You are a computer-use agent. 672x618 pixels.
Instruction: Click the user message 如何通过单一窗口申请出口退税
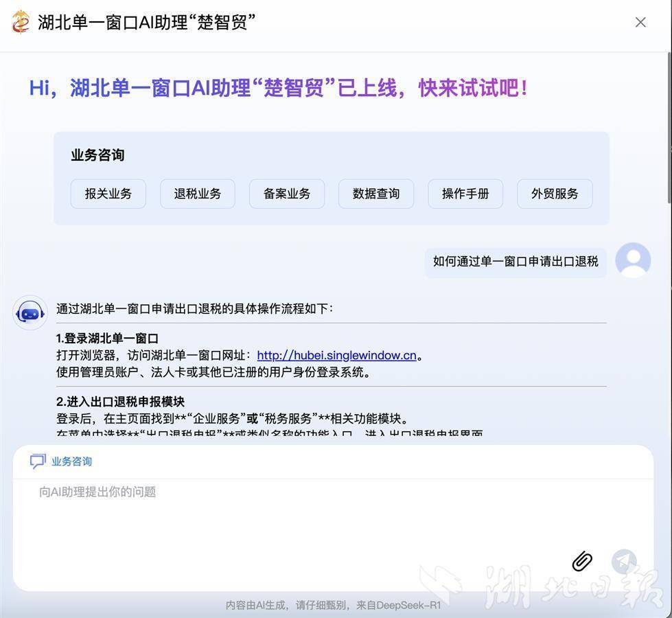[515, 262]
